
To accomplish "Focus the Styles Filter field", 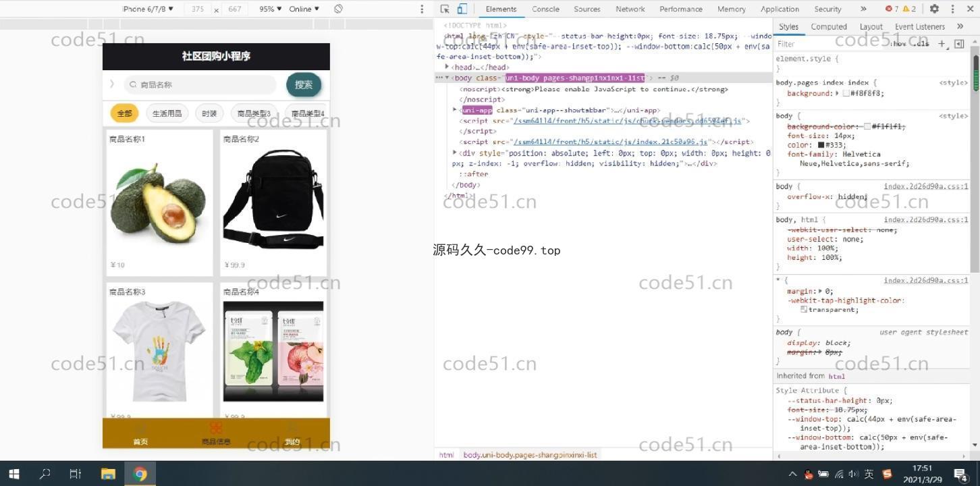I will [830, 44].
